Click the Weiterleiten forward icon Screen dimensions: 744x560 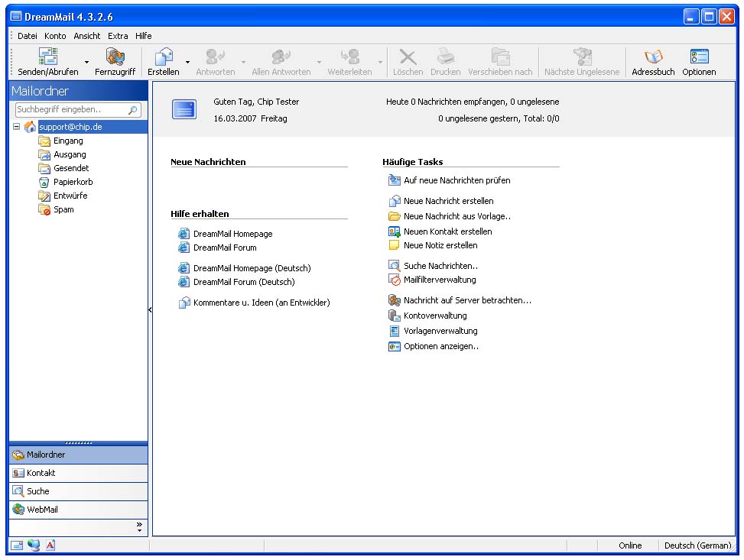pyautogui.click(x=349, y=57)
